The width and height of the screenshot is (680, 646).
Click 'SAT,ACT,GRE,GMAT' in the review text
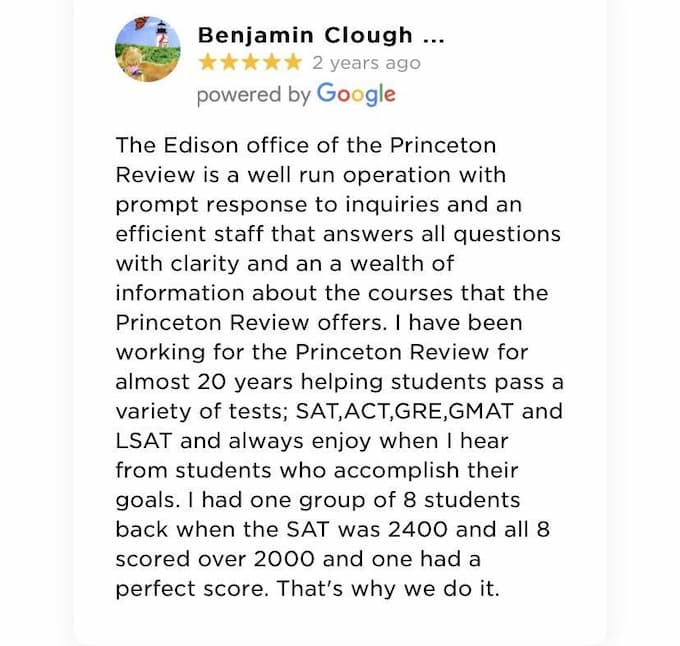click(x=405, y=411)
